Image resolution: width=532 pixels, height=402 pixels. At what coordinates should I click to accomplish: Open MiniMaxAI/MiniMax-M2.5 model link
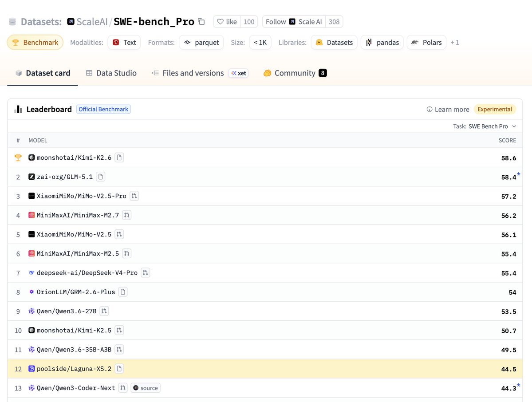[78, 253]
